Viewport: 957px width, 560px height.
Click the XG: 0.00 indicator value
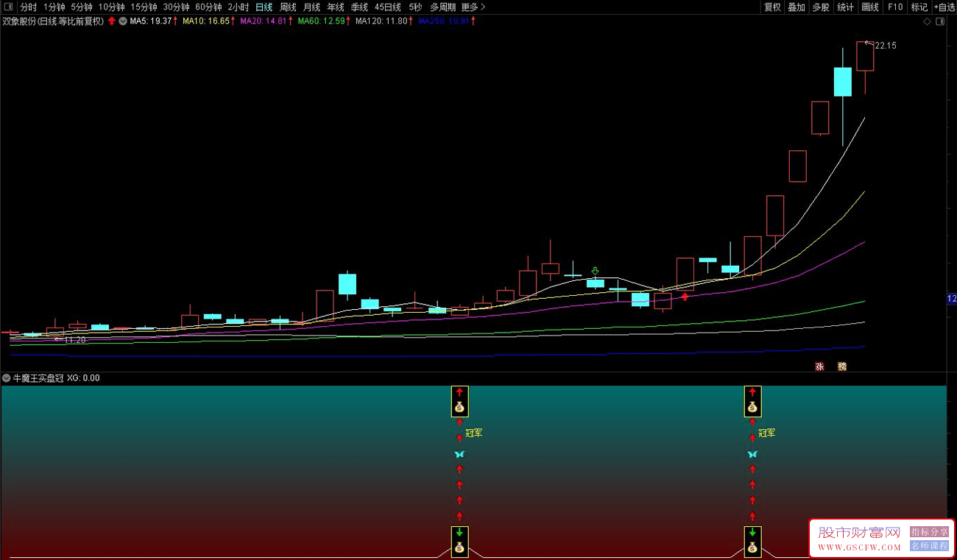83,378
